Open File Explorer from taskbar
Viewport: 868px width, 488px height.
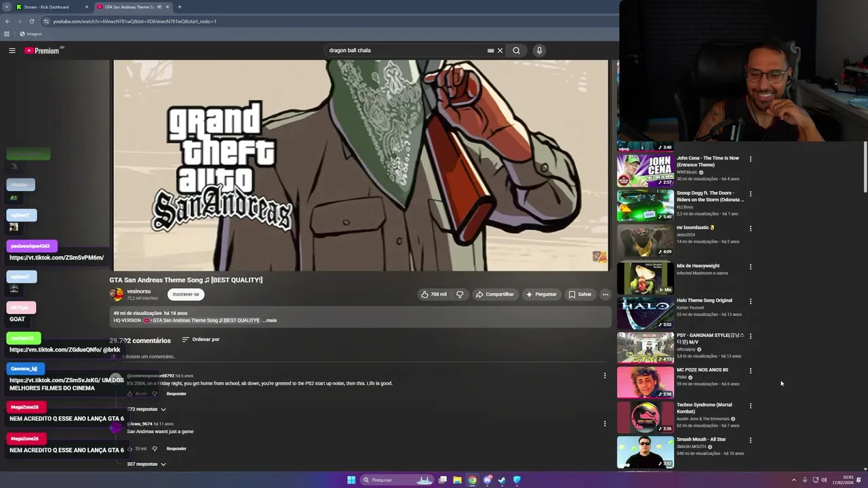click(x=457, y=480)
